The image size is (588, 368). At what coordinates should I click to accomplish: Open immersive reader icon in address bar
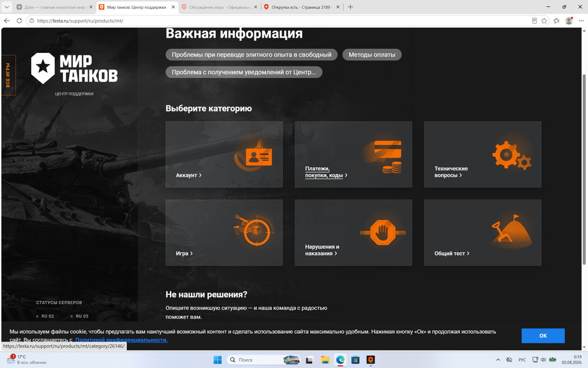pyautogui.click(x=534, y=21)
